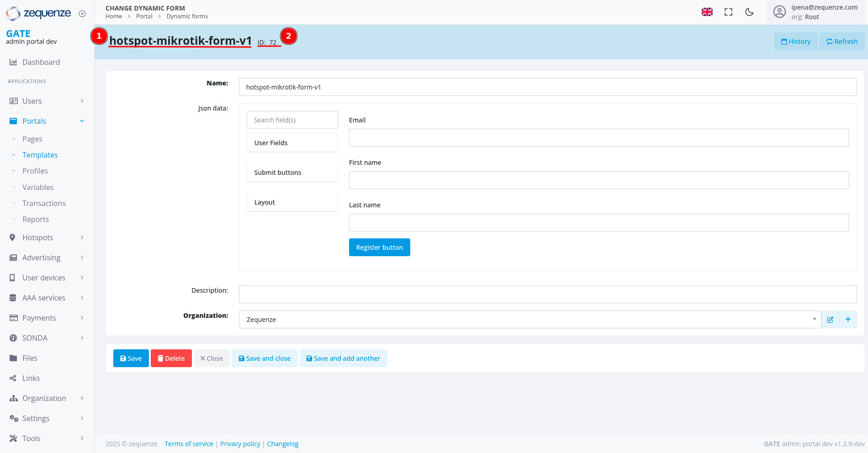Click the user account avatar icon

pos(779,12)
